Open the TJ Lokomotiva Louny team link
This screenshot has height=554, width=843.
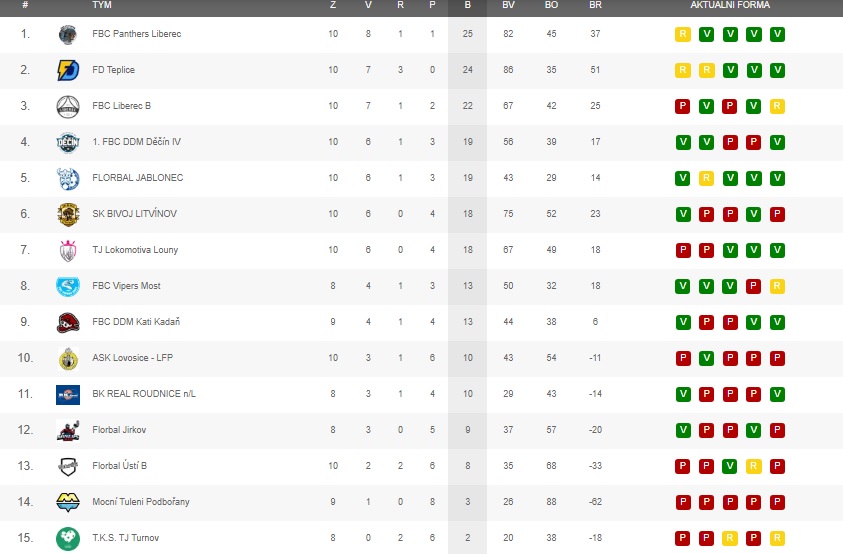(135, 250)
